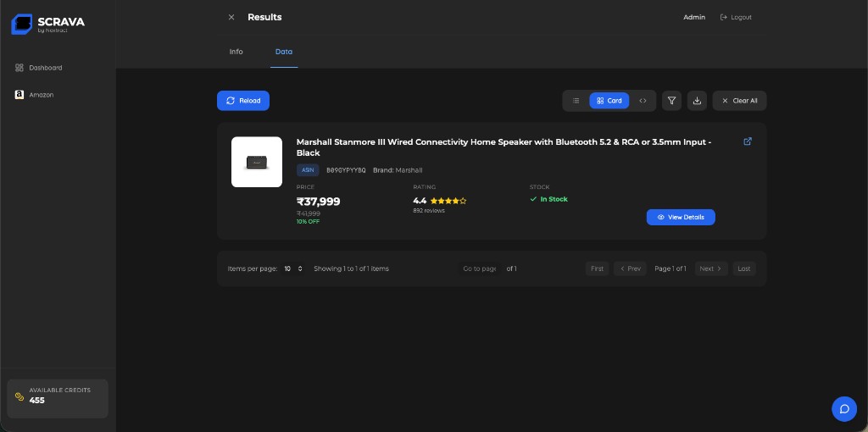This screenshot has width=868, height=432.
Task: Close the Results panel with X
Action: click(x=231, y=17)
